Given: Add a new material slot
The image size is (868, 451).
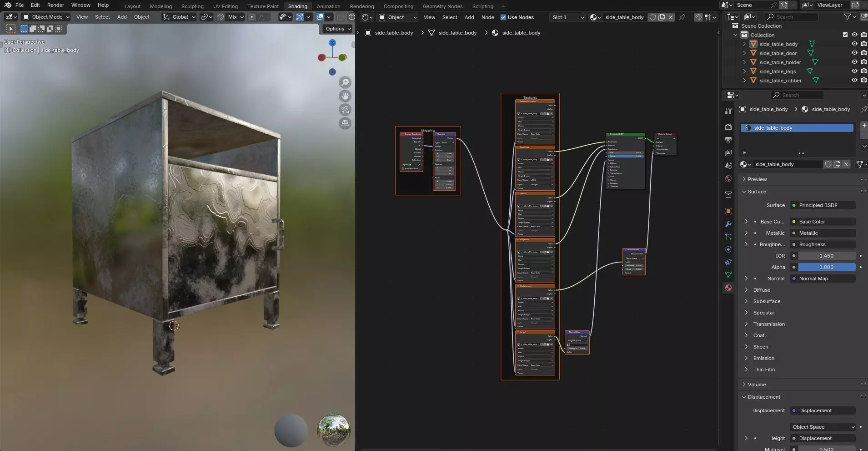Looking at the screenshot, I should click(864, 126).
